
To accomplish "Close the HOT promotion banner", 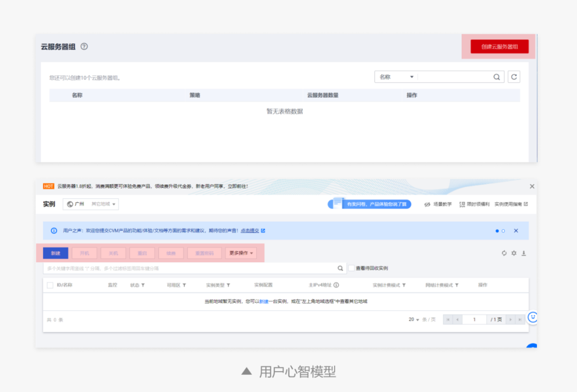I will 532,186.
